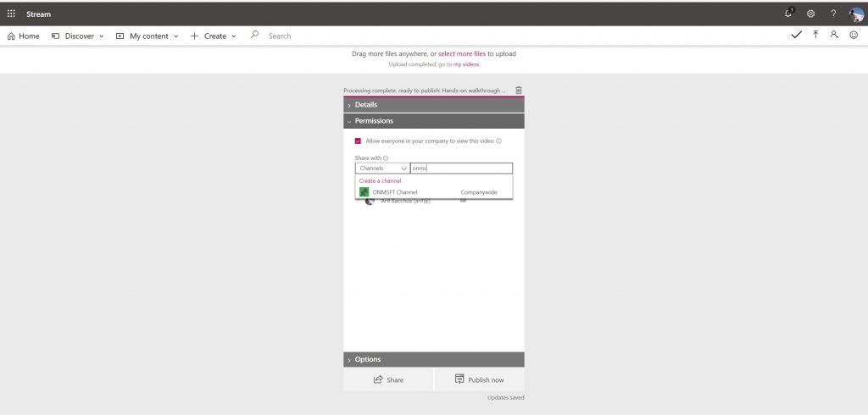Open the help question mark

[x=833, y=14]
